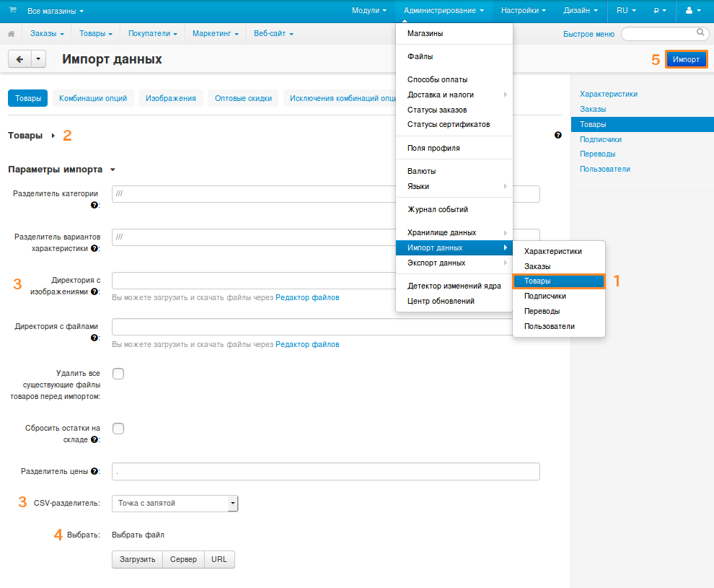Click the 'Разделитель категории' input field
Viewport: 714px width, 588px height.
click(x=325, y=194)
